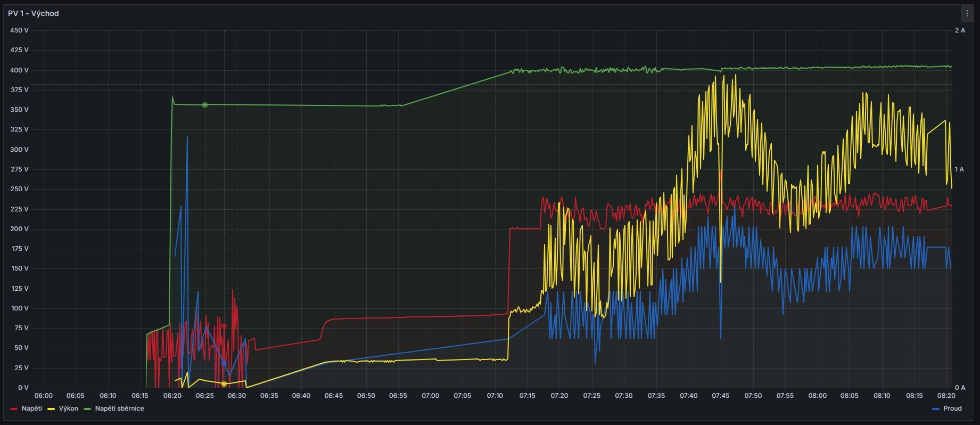Click the red data point near 06:28

pos(224,326)
